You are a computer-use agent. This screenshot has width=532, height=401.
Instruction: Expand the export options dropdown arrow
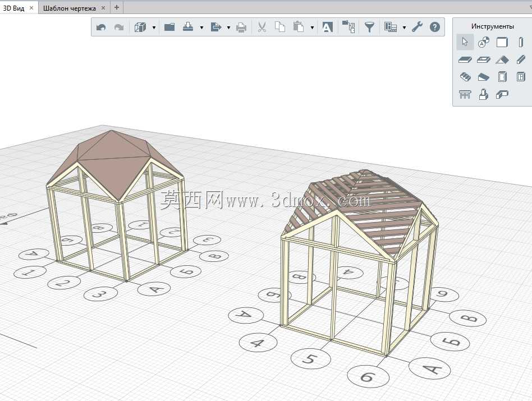point(228,27)
